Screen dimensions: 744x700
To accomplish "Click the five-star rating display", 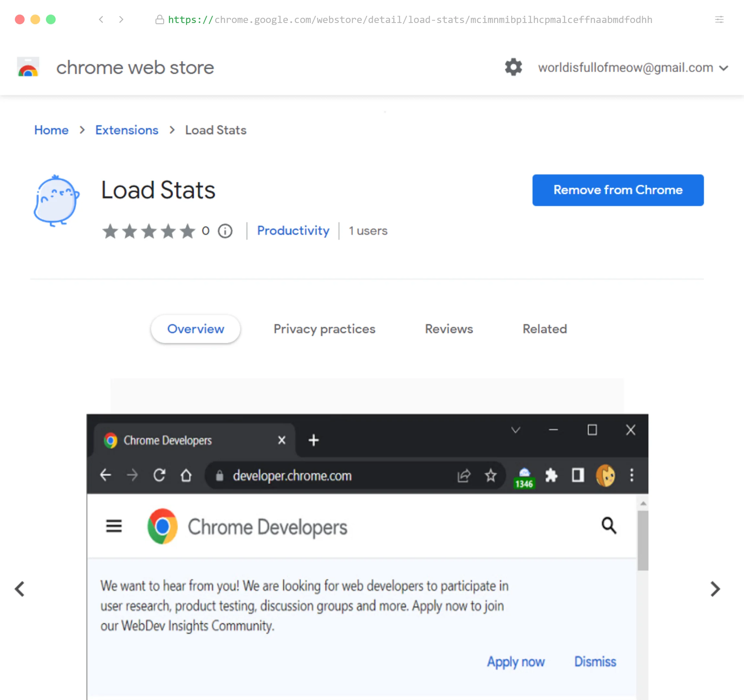I will [x=148, y=231].
